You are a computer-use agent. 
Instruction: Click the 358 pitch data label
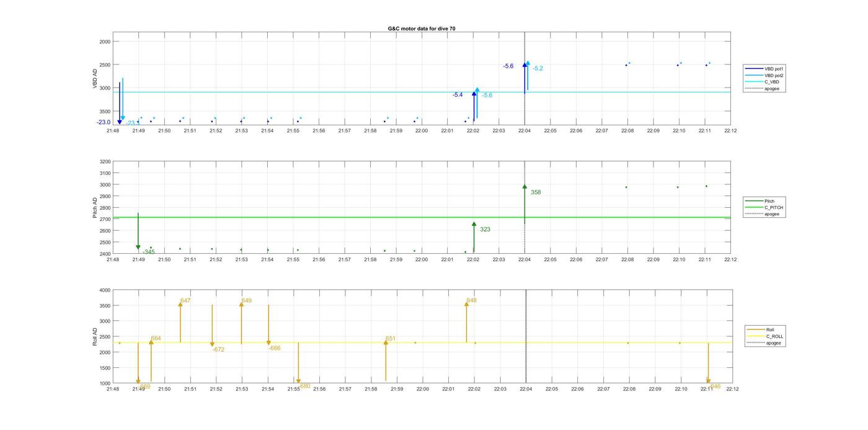coord(536,192)
